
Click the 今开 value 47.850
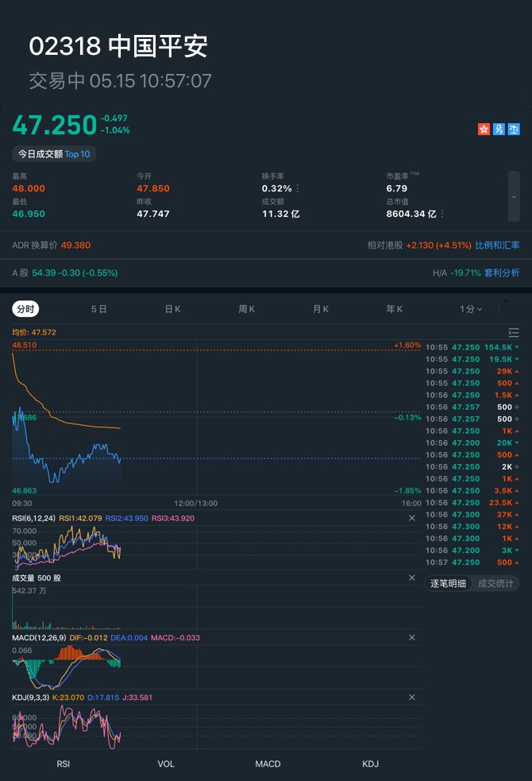(153, 188)
